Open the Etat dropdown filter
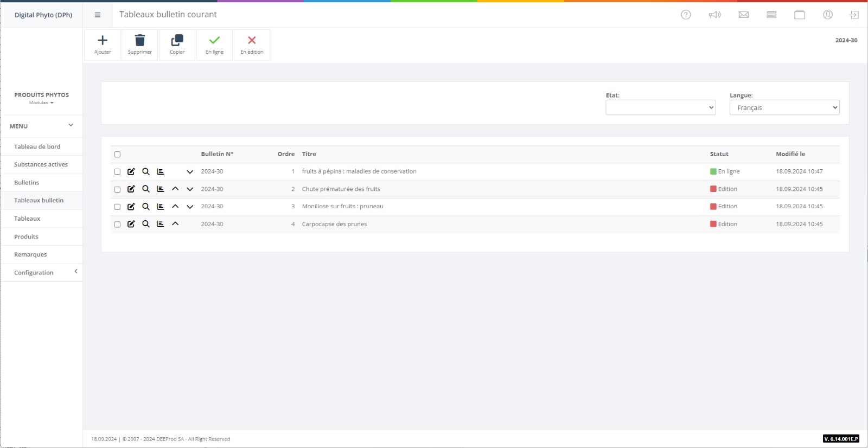Image resolution: width=868 pixels, height=448 pixels. (x=660, y=108)
